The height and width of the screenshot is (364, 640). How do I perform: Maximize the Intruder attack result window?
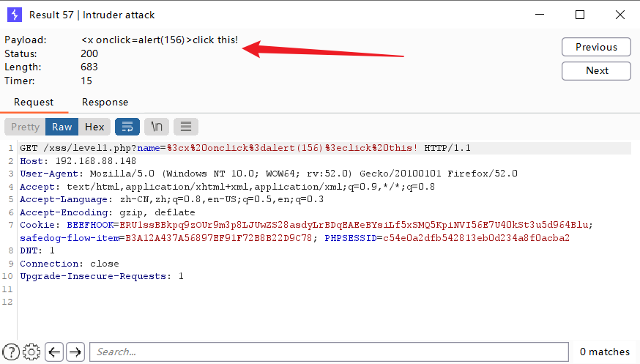click(580, 15)
